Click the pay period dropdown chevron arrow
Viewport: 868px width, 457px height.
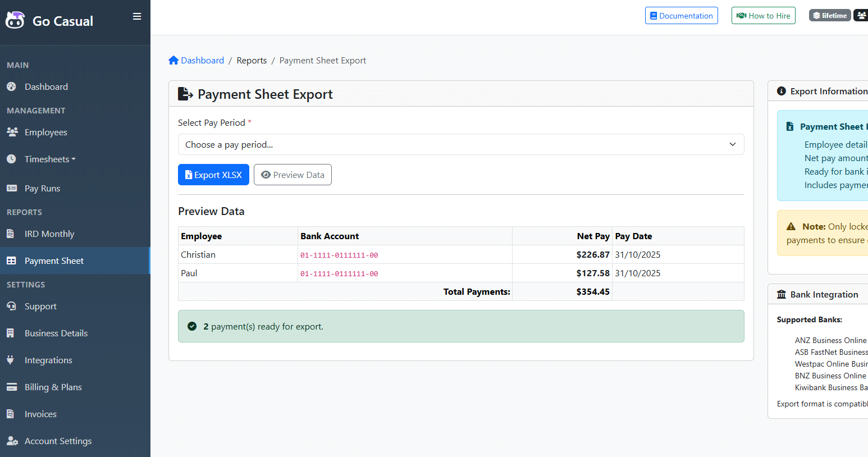point(732,144)
